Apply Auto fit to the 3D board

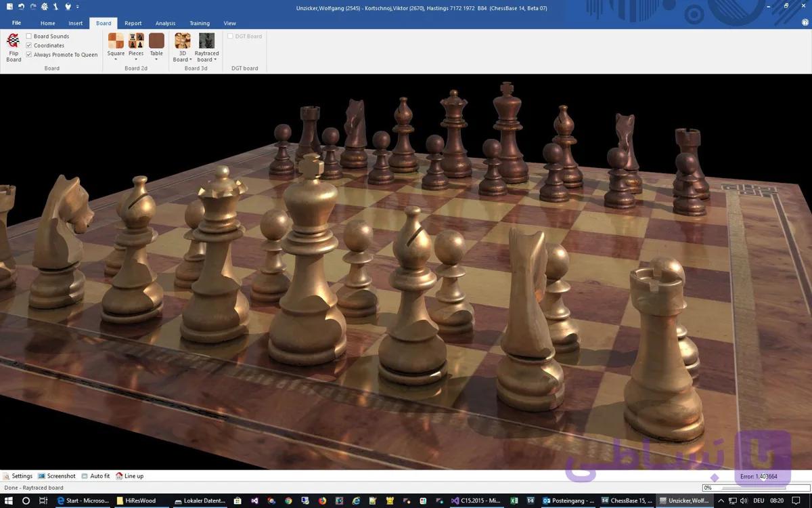pyautogui.click(x=95, y=476)
